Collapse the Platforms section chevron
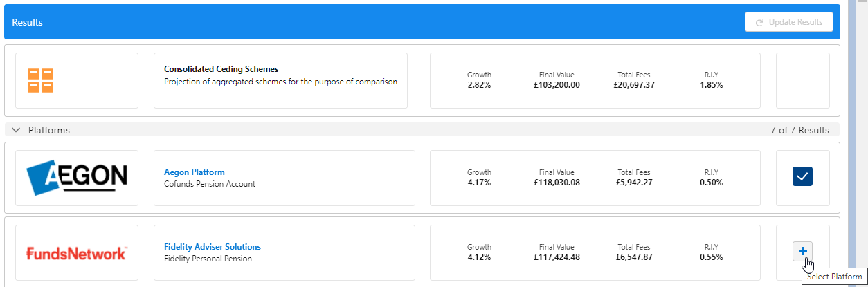 [16, 130]
